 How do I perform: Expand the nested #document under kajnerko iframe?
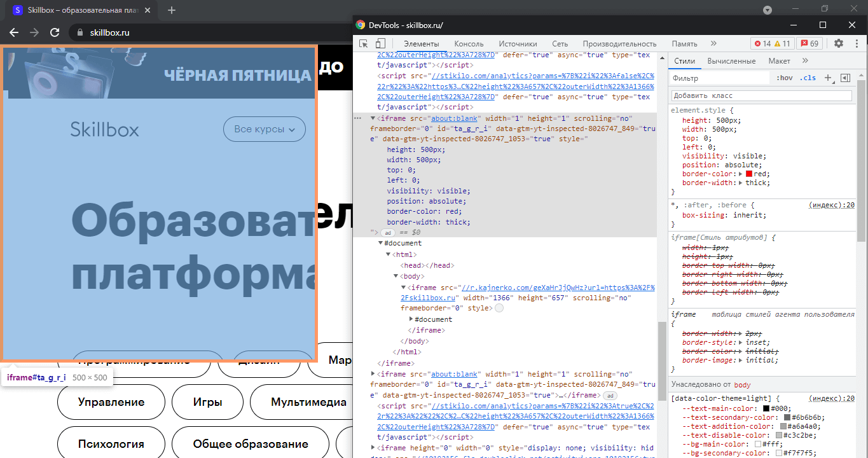411,319
